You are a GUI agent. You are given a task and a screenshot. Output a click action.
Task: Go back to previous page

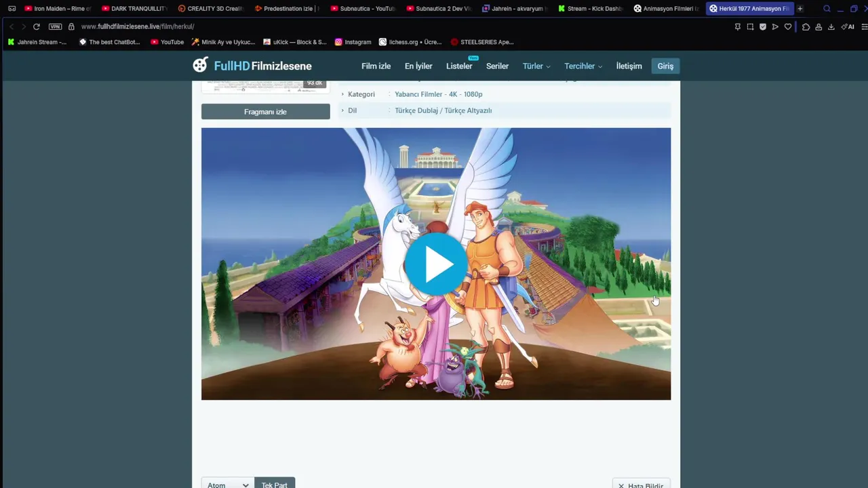(x=12, y=26)
